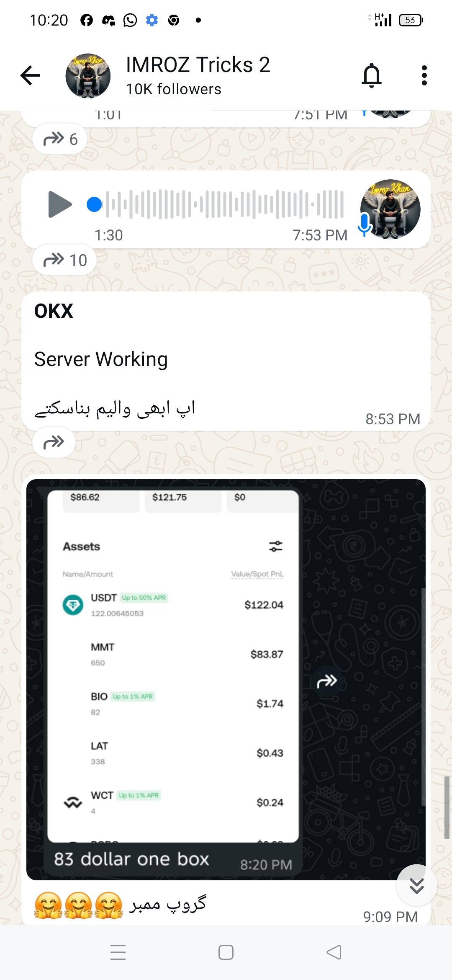Toggle channel notifications with the bell icon
This screenshot has height=980, width=452.
pyautogui.click(x=372, y=75)
